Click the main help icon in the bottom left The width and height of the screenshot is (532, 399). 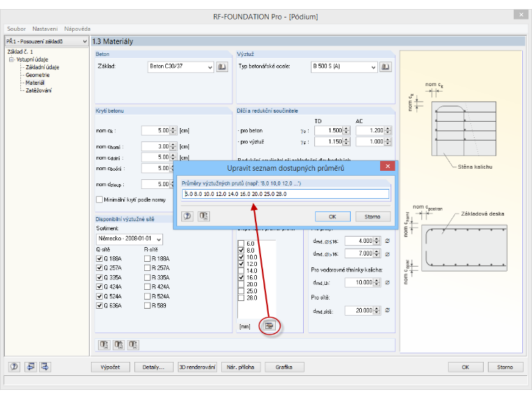click(x=14, y=367)
